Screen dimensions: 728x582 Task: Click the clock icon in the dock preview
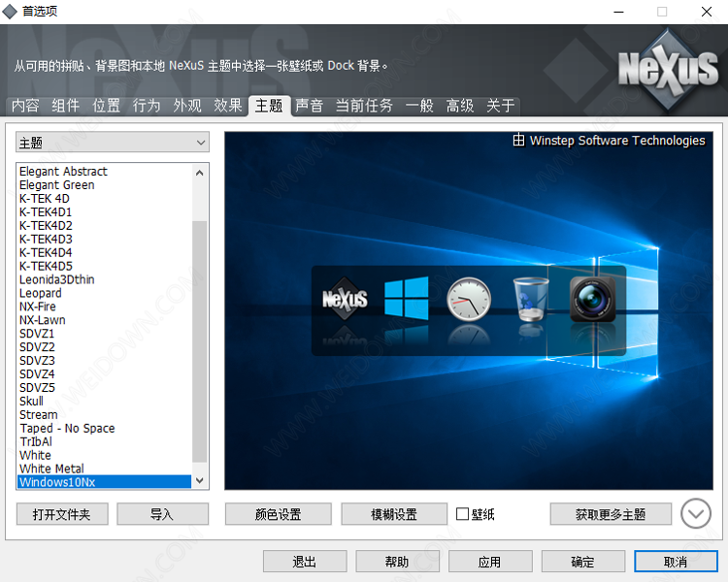pyautogui.click(x=469, y=300)
